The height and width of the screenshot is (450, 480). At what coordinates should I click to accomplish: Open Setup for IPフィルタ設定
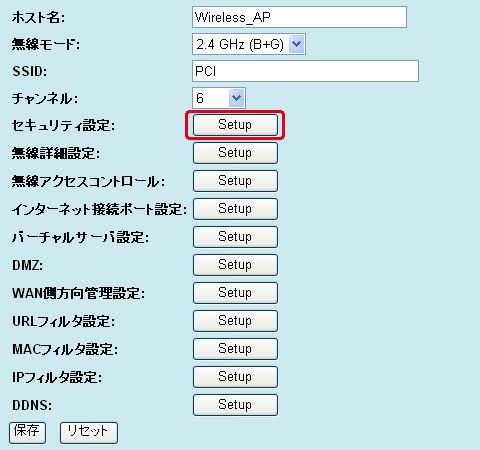pyautogui.click(x=235, y=377)
